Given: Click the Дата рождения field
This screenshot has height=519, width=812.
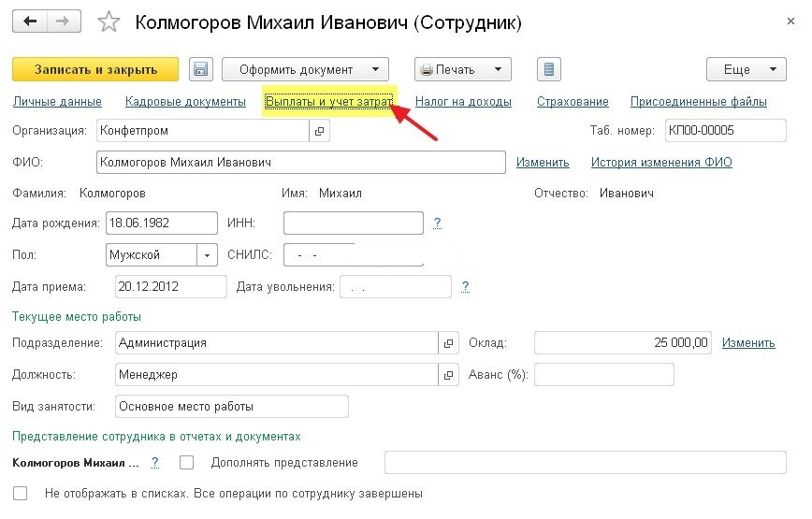Looking at the screenshot, I should [x=162, y=223].
